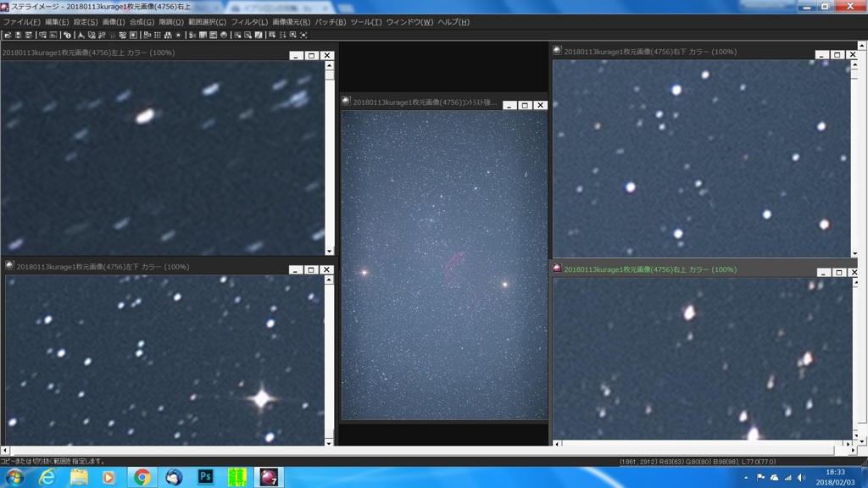Click scroll-up arrow in 右下 window
Screen dimensions: 868x488
point(854,64)
